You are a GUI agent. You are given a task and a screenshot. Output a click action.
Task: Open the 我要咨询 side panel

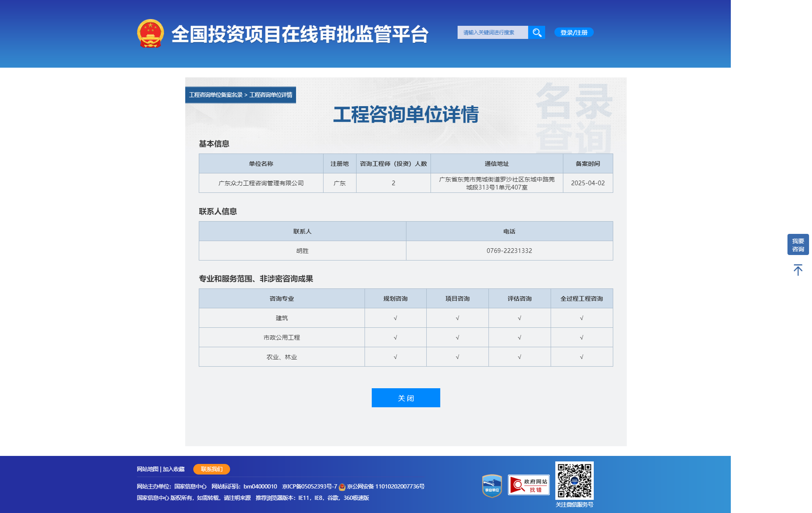pos(798,244)
